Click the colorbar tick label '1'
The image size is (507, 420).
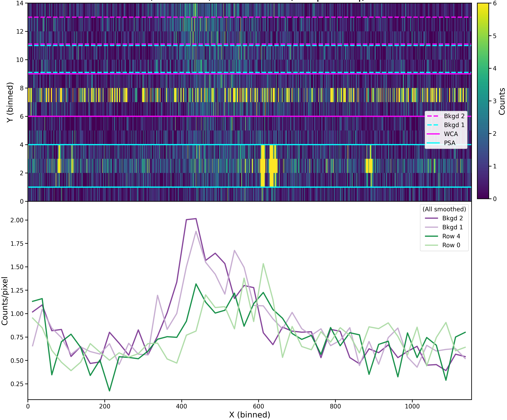click(x=495, y=166)
